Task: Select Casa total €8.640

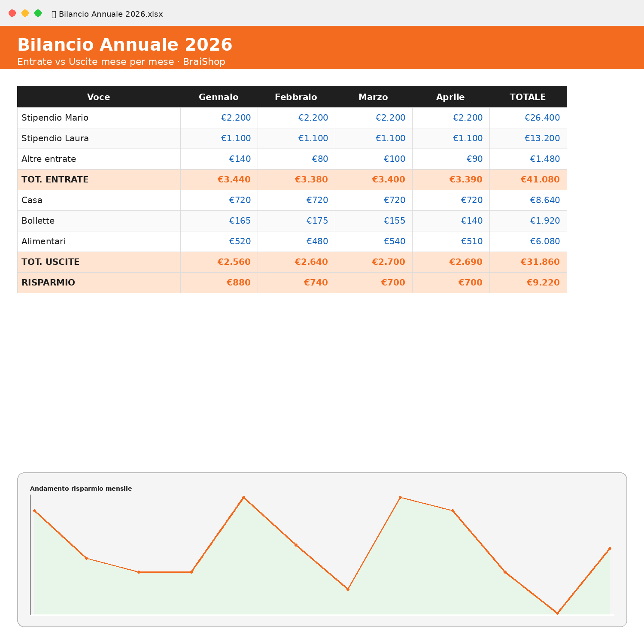Action: click(x=528, y=200)
